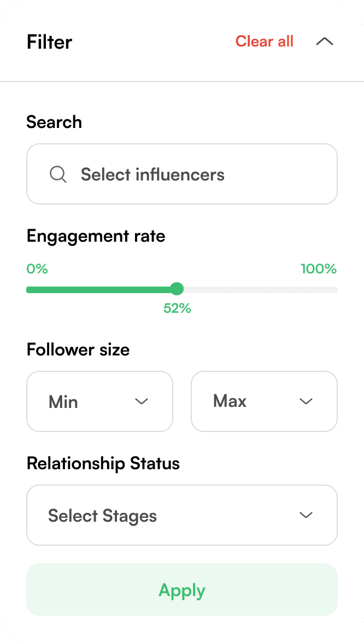The image size is (364, 642).
Task: Open the Min follower size dropdown
Action: 100,401
